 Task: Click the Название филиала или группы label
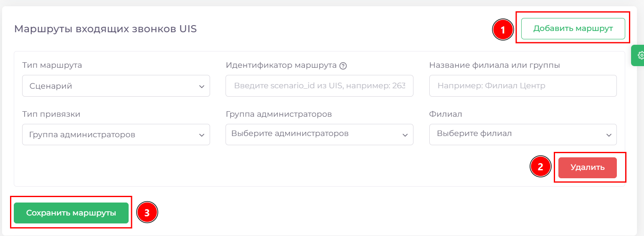point(494,65)
